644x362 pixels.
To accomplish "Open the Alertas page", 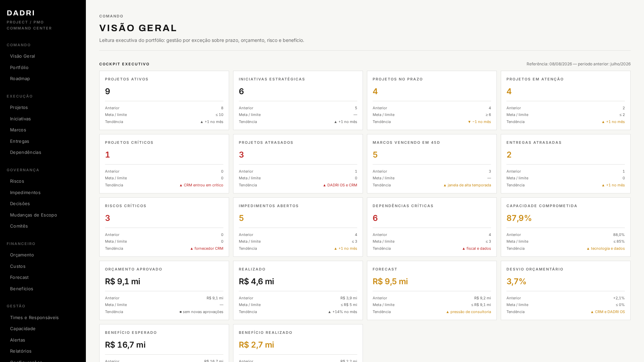I will (x=43, y=340).
